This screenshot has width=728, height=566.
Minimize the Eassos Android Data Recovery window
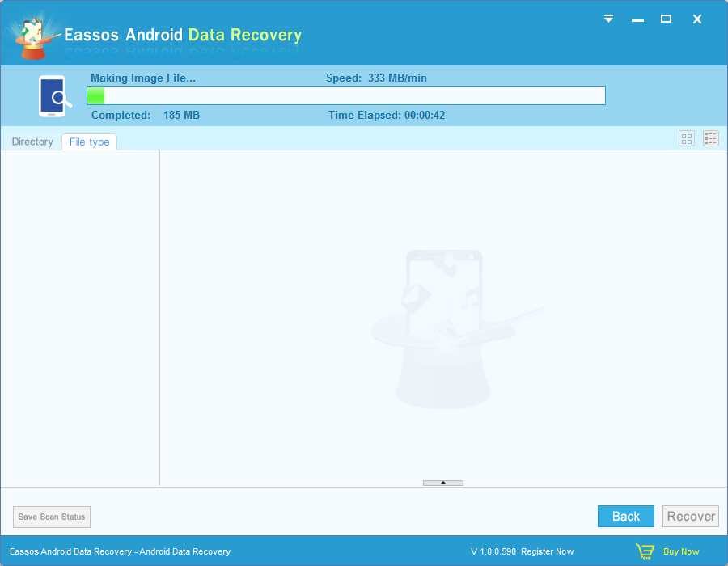pyautogui.click(x=637, y=20)
